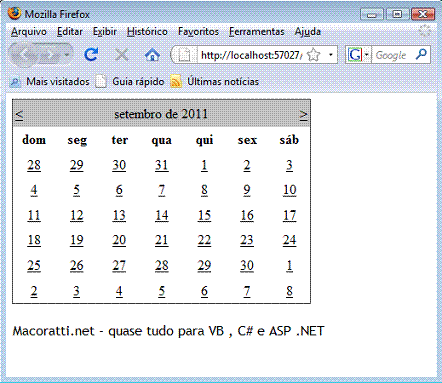442x383 pixels.
Task: Maximize the Mozilla Firefox window
Action: coord(397,14)
